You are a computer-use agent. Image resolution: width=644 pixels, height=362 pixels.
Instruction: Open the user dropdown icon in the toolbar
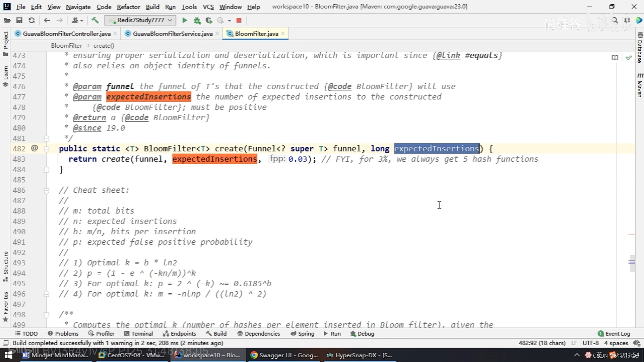[x=77, y=20]
